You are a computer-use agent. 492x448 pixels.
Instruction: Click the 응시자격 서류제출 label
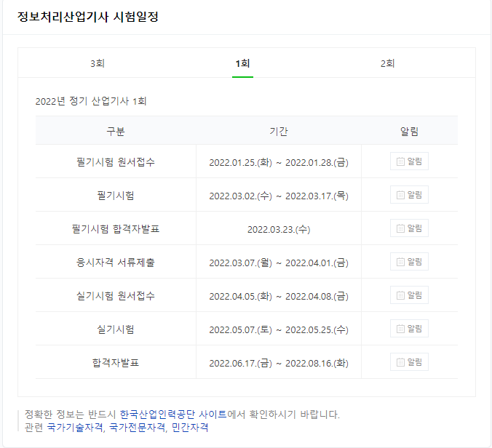point(116,262)
